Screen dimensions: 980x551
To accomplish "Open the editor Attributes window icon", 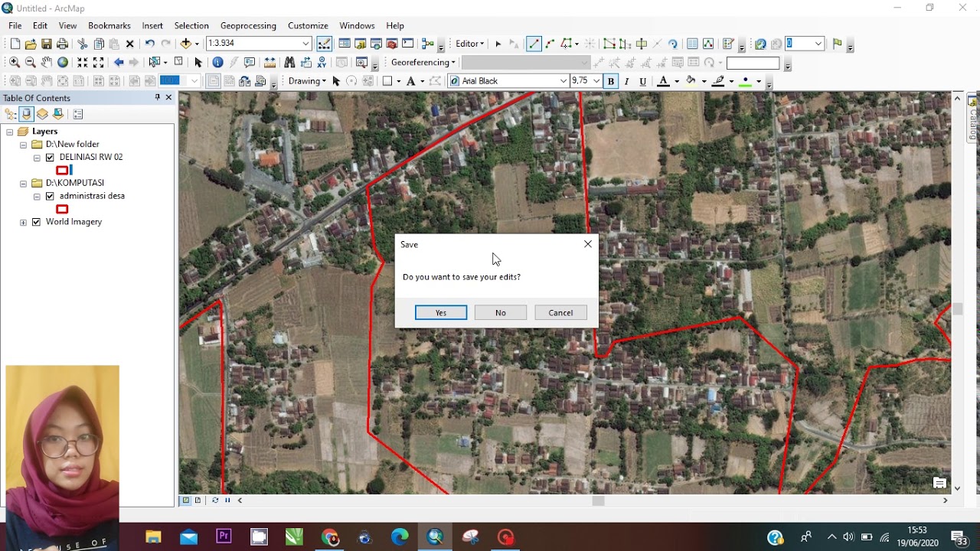I will pos(692,44).
